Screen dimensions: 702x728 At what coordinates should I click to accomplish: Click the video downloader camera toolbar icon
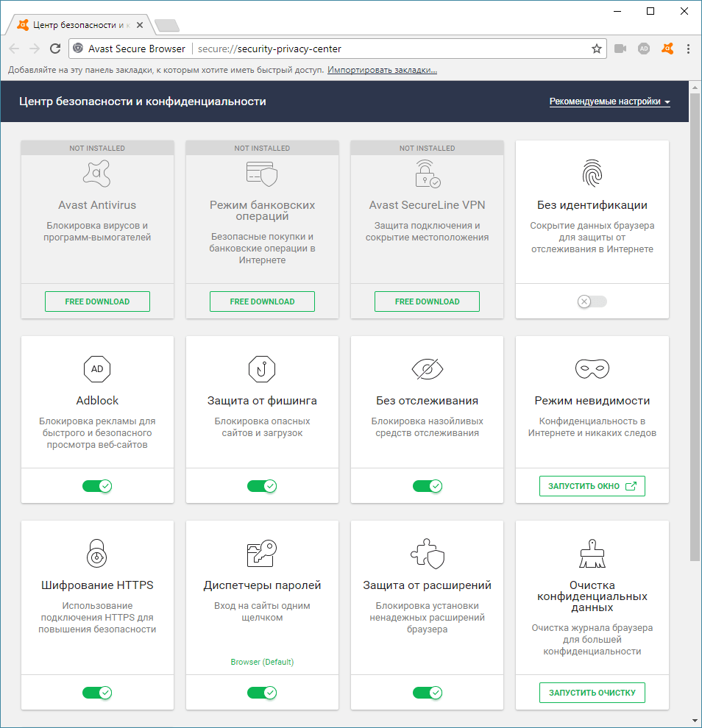tap(620, 49)
